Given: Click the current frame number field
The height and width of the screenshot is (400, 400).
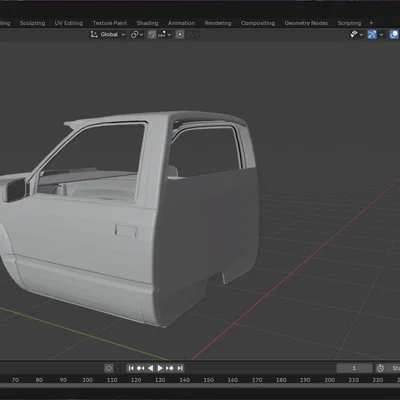Looking at the screenshot, I should coord(354,368).
